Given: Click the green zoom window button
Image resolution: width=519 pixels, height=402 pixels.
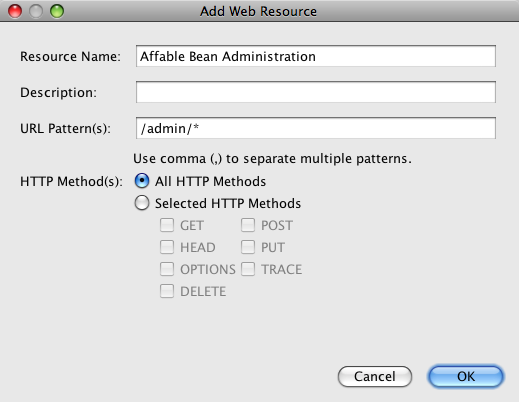Looking at the screenshot, I should click(x=57, y=11).
